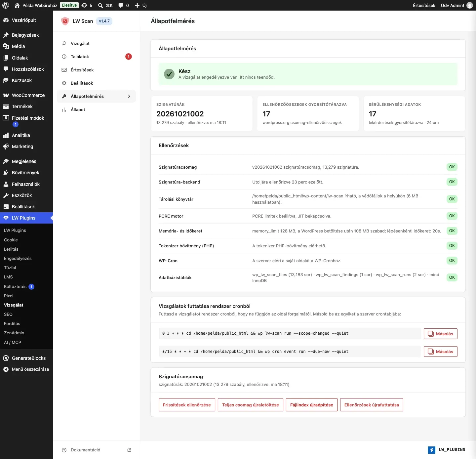Click the Fizetési módok notification badge
The width and height of the screenshot is (476, 459).
coord(15,124)
